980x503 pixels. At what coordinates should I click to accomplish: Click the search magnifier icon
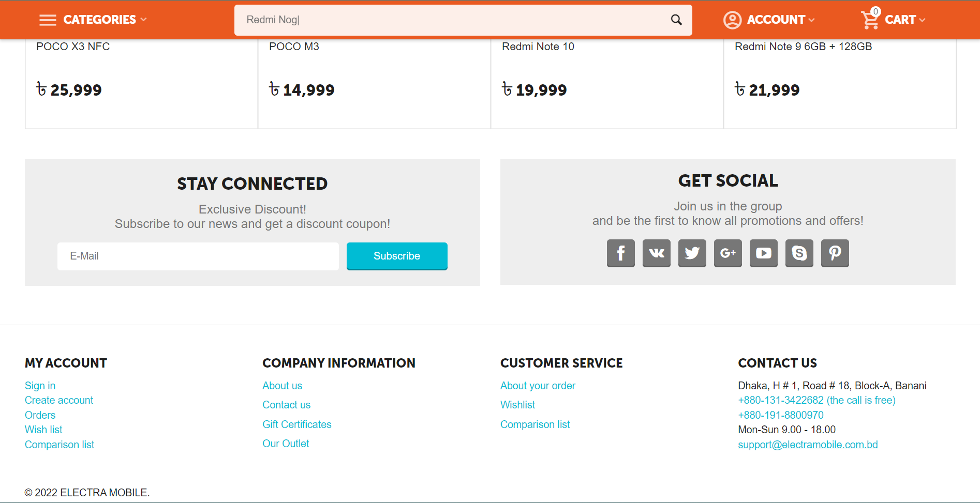click(x=676, y=20)
